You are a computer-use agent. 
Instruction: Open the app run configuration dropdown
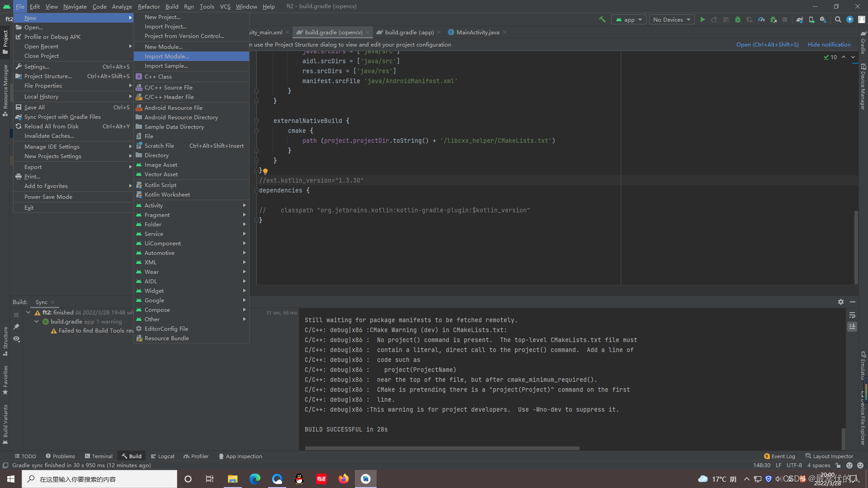[628, 19]
